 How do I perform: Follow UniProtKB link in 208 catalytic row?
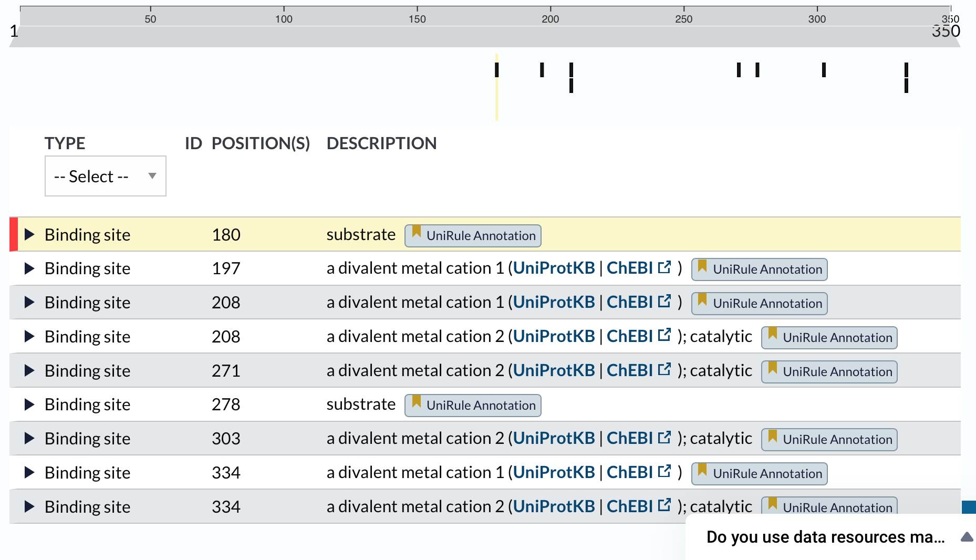point(554,336)
